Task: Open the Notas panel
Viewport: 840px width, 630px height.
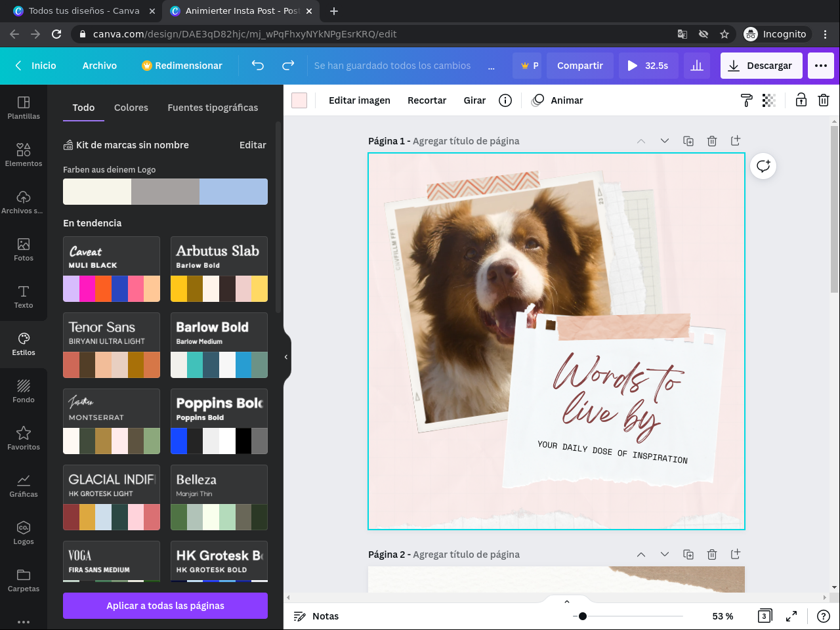Action: 316,616
